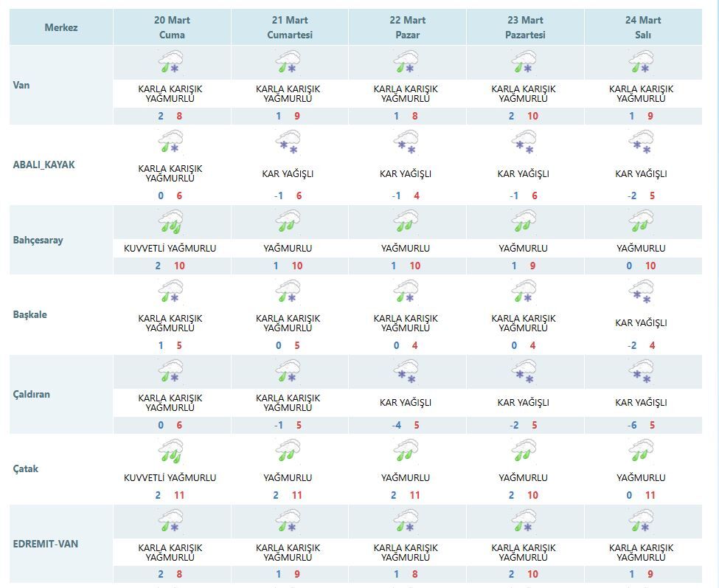Select the 24 Mart Salı column header

click(643, 28)
